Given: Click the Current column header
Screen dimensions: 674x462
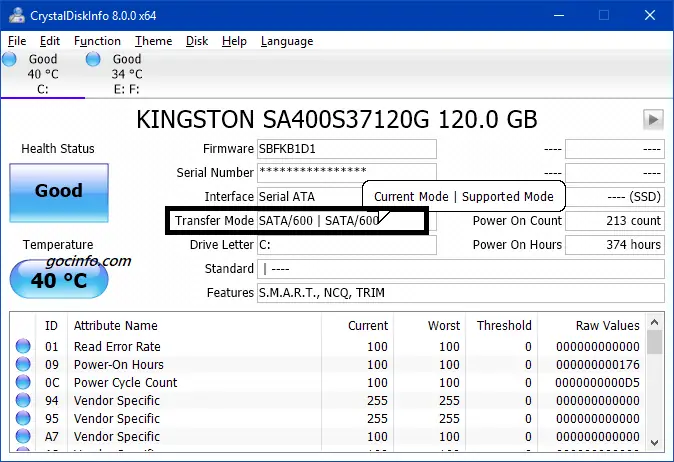Looking at the screenshot, I should click(357, 326).
